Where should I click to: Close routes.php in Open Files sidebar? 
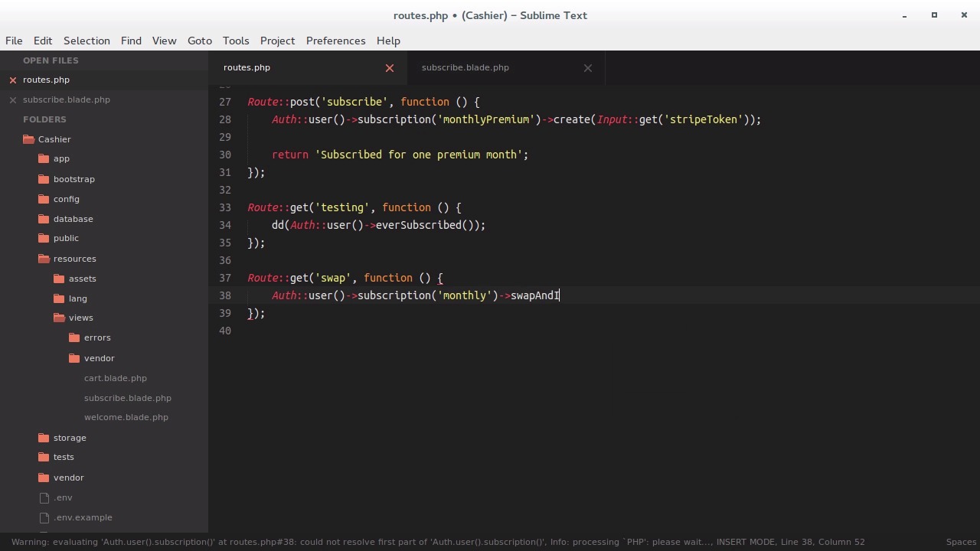click(x=13, y=80)
